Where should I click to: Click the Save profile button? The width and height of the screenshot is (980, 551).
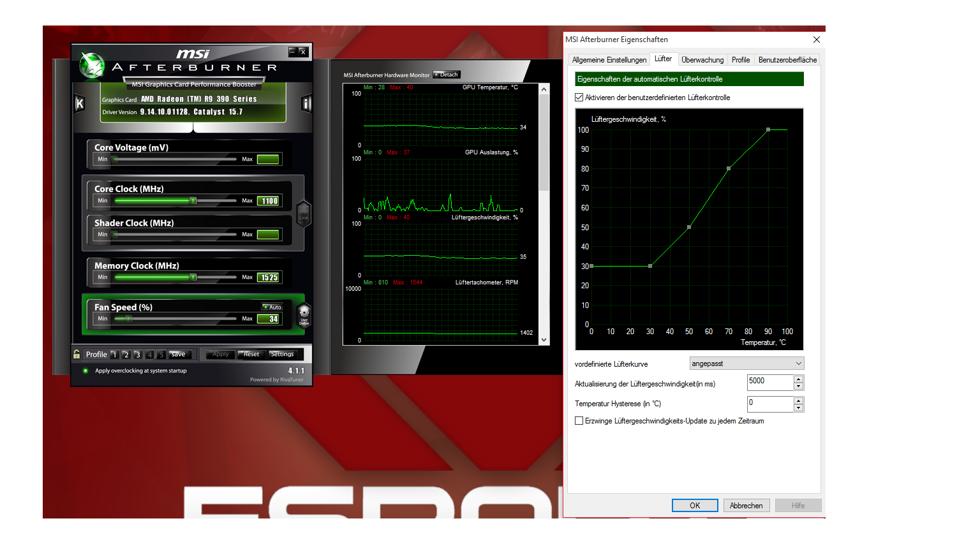[x=179, y=354]
